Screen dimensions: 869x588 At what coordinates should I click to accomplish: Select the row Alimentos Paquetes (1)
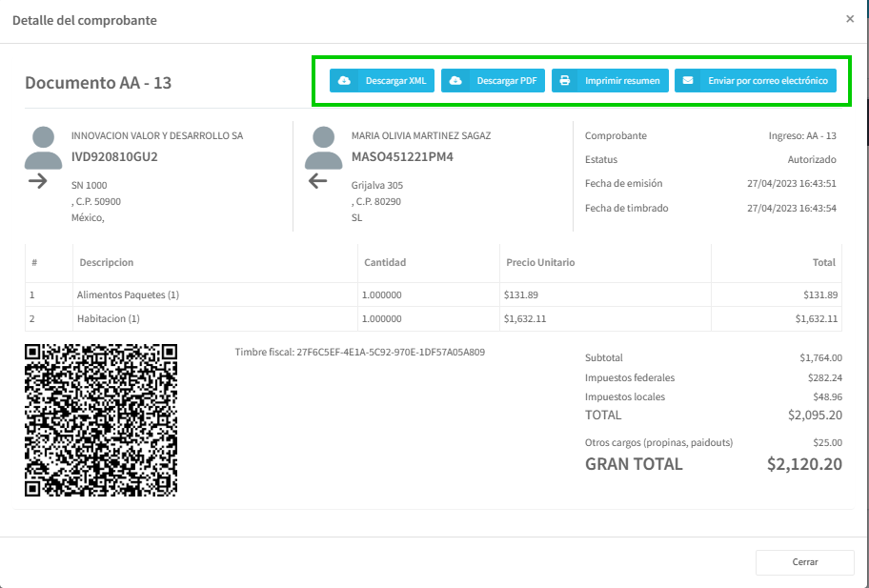[434, 294]
